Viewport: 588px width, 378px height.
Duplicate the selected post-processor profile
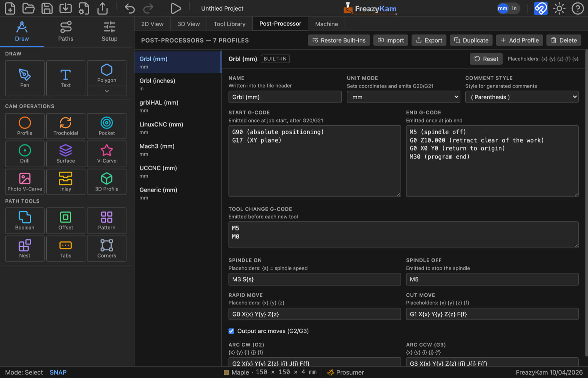point(472,40)
